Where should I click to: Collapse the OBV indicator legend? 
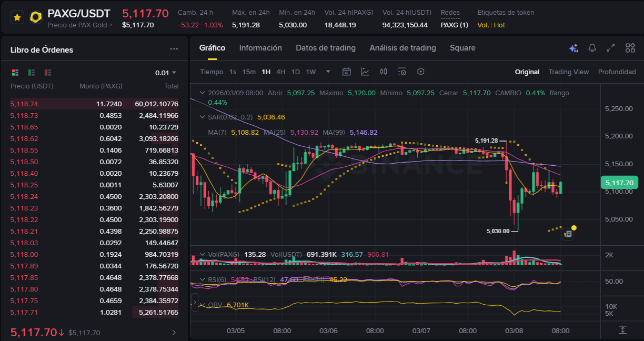[x=203, y=305]
